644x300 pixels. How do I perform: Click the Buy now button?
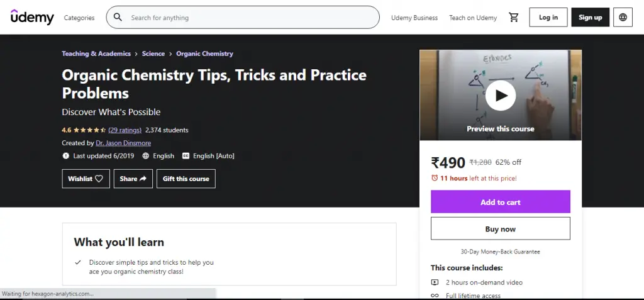coord(500,229)
